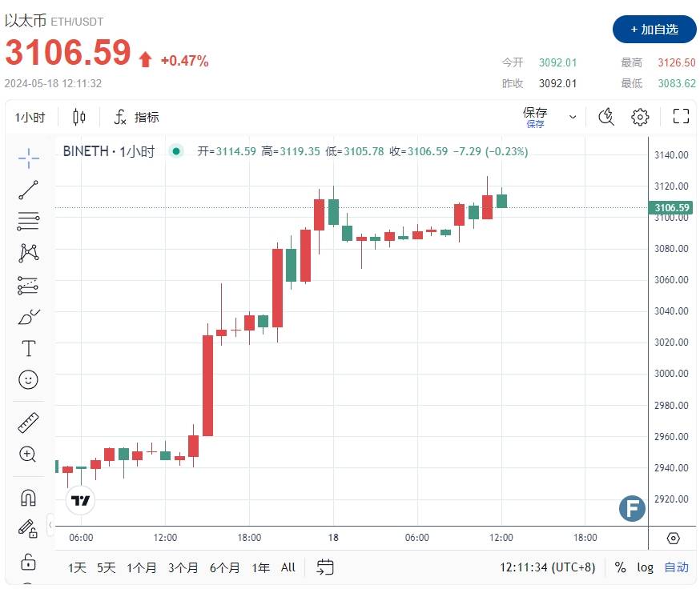This screenshot has height=589, width=700.
Task: Open chart settings with the gear icon
Action: pos(640,116)
